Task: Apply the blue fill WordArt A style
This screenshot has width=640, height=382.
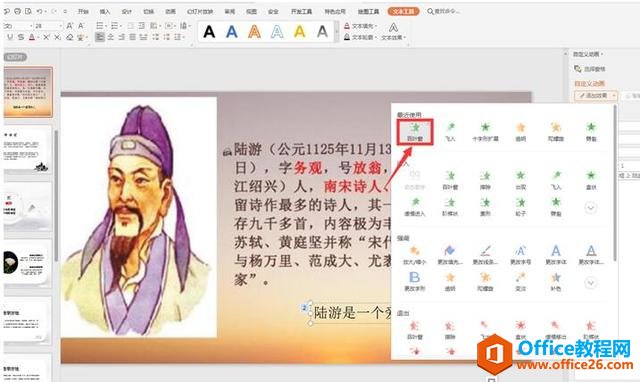Action: (x=231, y=32)
